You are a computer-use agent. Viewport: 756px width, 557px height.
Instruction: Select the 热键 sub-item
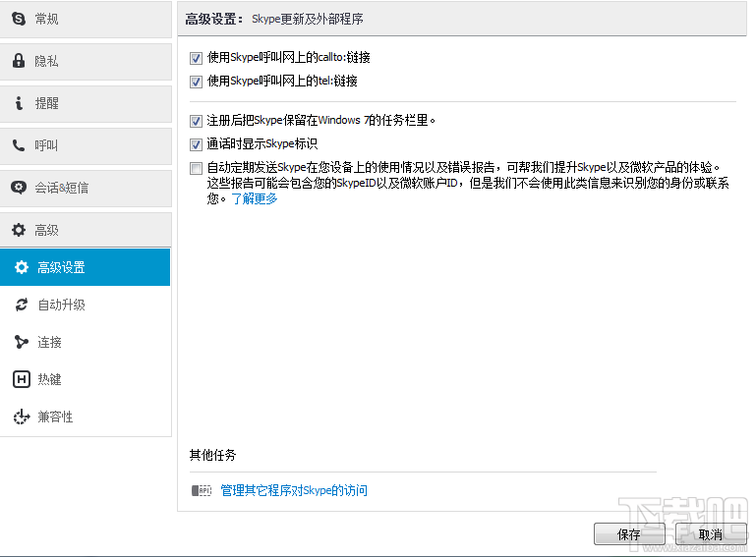(x=85, y=379)
